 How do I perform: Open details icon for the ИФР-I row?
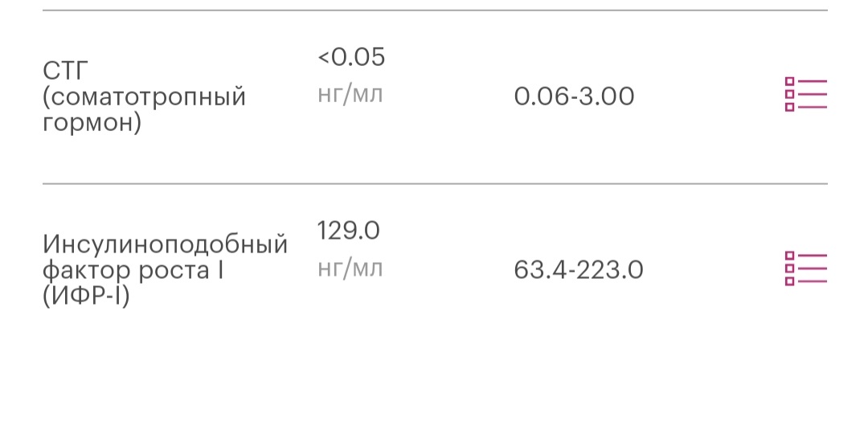tap(805, 268)
